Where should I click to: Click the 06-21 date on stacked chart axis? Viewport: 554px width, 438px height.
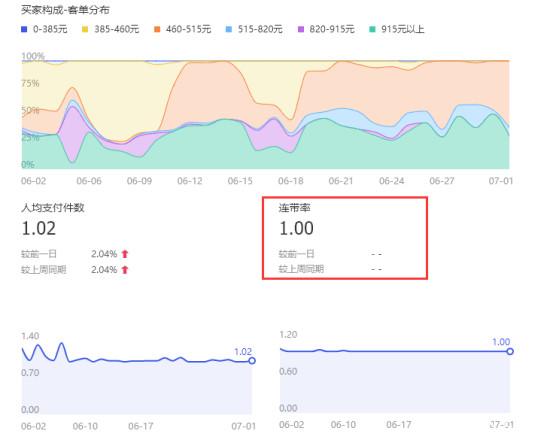coord(341,181)
